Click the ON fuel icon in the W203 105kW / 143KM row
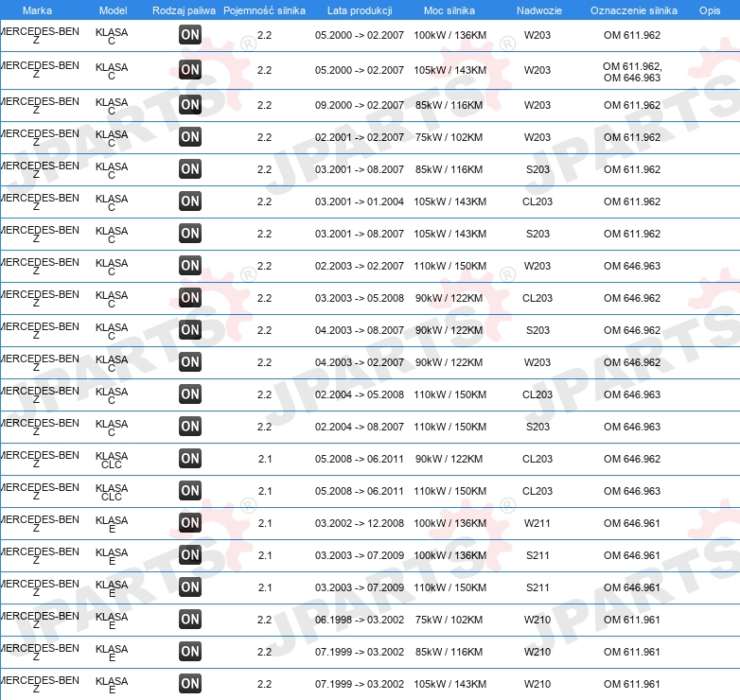Viewport: 740px width, 700px height. pos(190,69)
